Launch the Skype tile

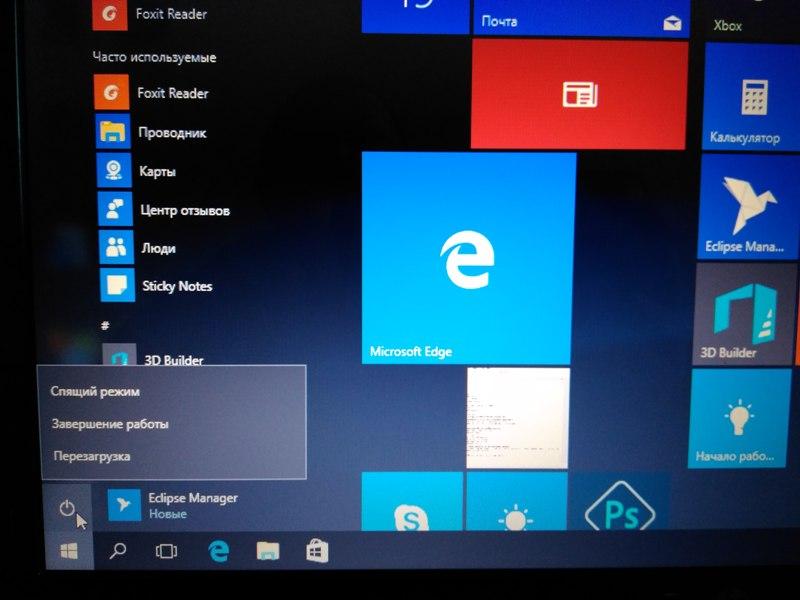pyautogui.click(x=412, y=502)
